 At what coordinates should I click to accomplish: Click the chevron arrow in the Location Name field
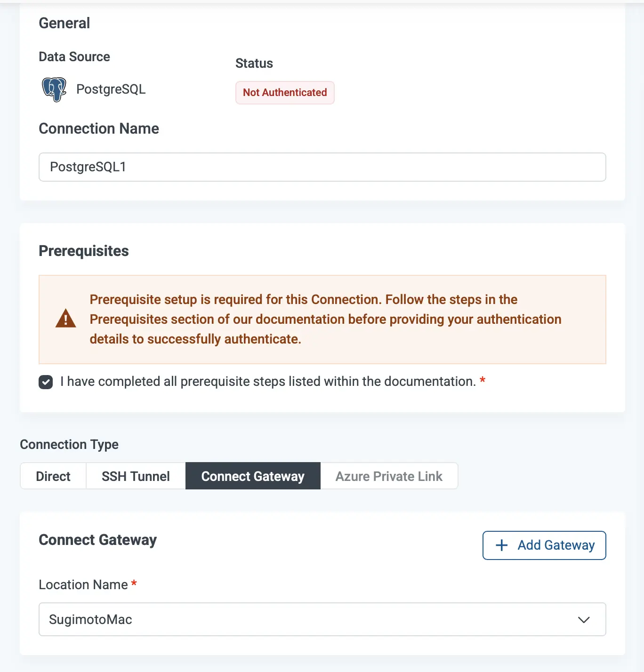point(584,620)
